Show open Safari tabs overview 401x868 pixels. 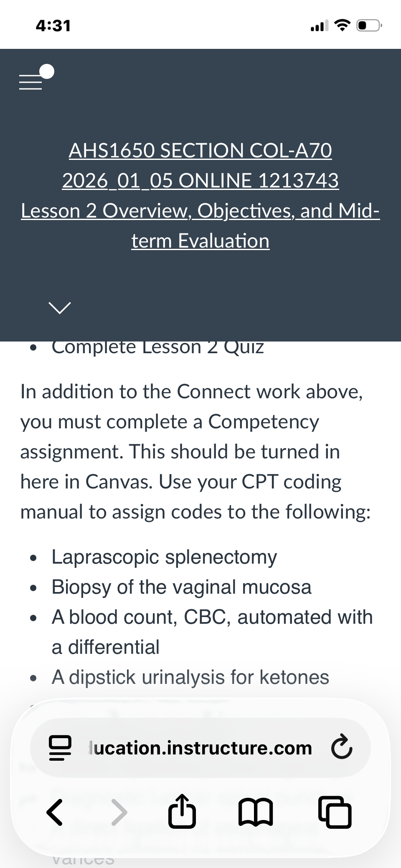coord(335,812)
